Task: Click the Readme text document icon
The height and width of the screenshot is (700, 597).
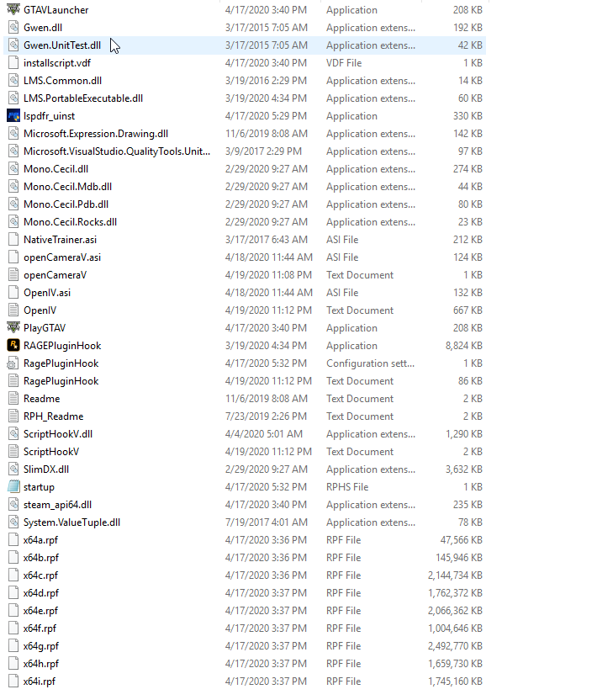Action: (x=13, y=399)
